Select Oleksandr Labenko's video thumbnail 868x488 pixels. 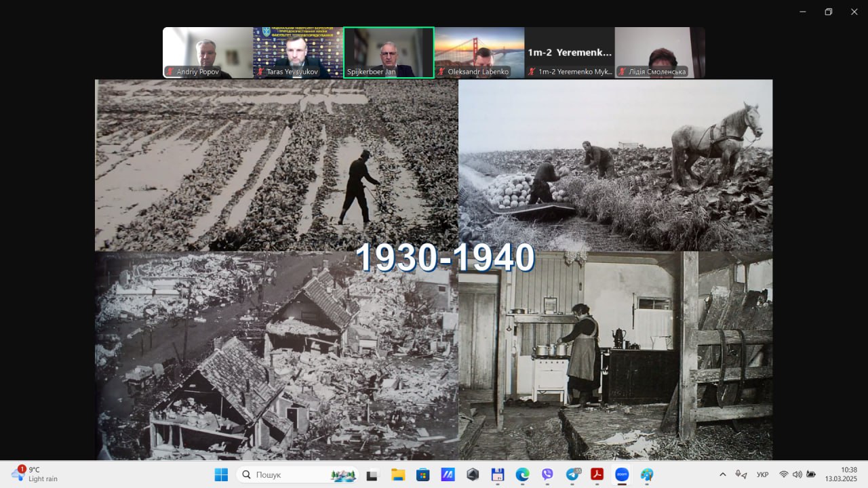(479, 53)
